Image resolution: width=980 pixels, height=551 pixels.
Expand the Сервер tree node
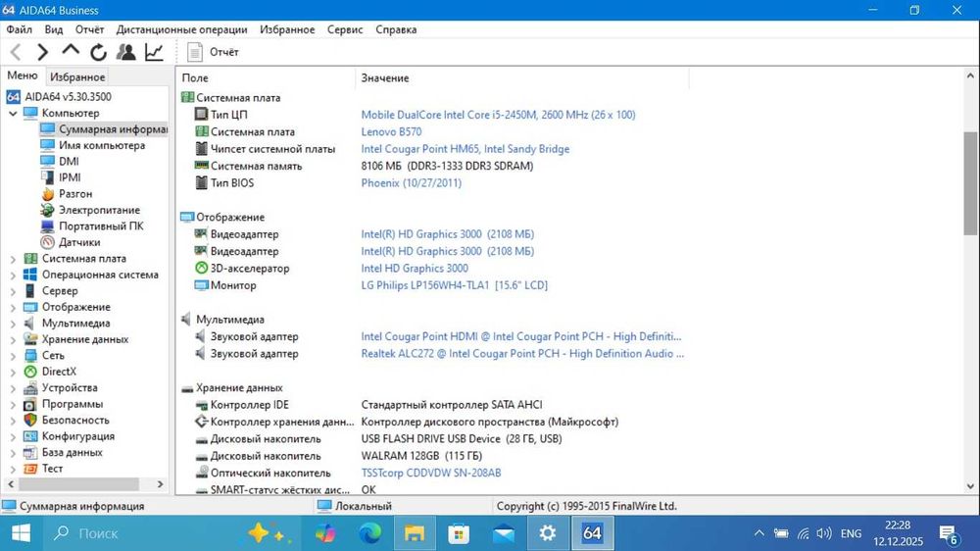click(x=13, y=291)
